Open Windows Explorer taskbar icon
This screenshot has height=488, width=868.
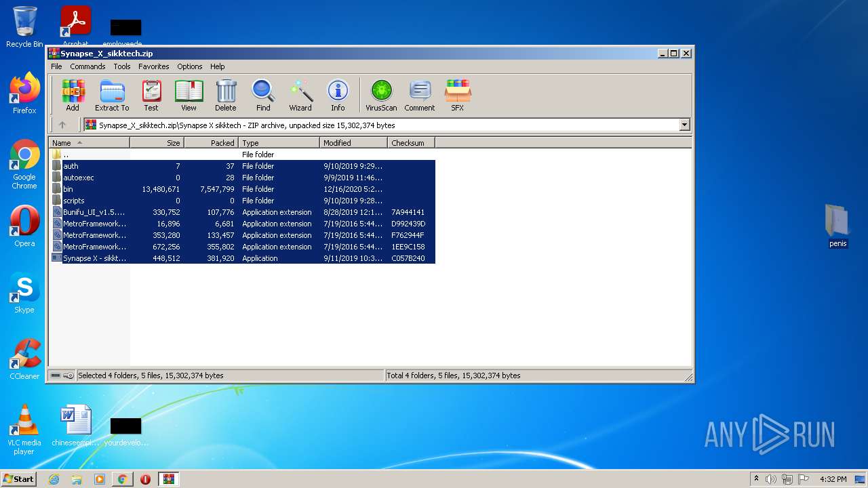(x=77, y=479)
